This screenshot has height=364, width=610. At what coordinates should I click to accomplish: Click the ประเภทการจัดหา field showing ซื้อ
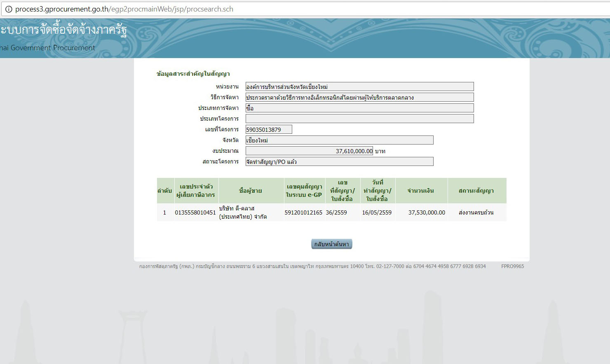tap(359, 108)
